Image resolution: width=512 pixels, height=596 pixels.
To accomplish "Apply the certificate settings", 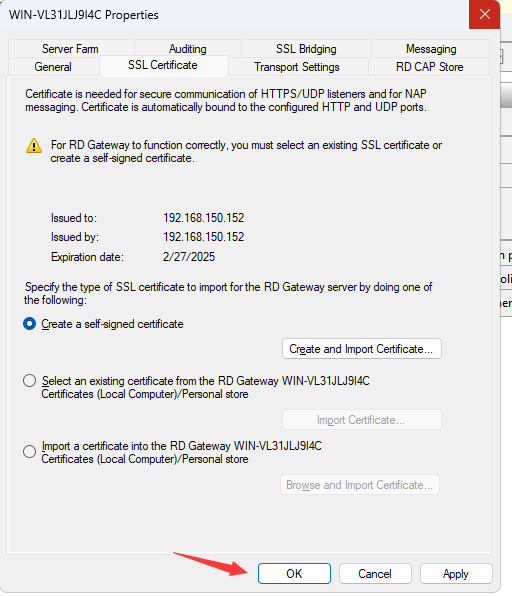I will (x=456, y=574).
